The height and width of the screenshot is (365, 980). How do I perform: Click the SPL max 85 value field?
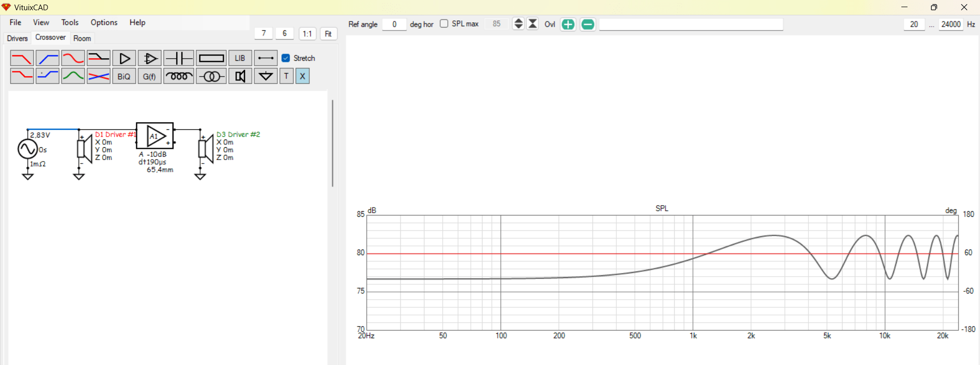pyautogui.click(x=496, y=24)
